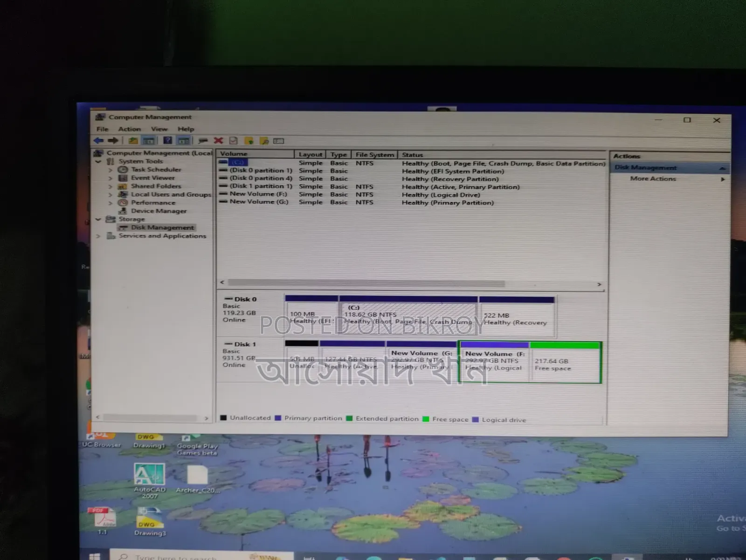Select New Volume (G:) row in list
746x560 pixels.
259,202
